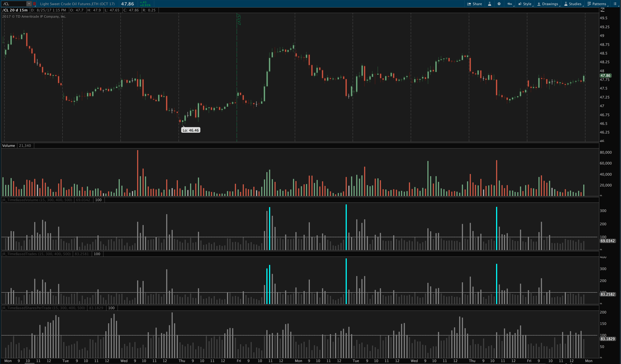Image resolution: width=621 pixels, height=364 pixels.
Task: Click the candlestick Style icon
Action: click(520, 4)
